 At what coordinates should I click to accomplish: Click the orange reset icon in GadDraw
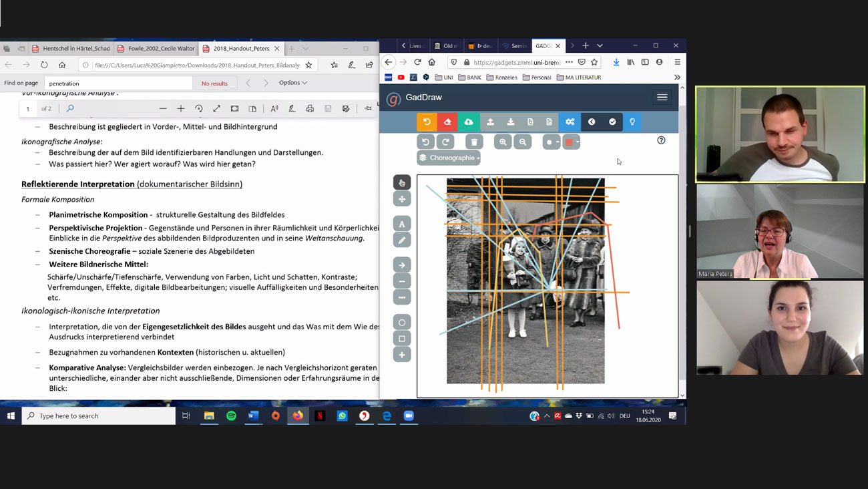tap(427, 122)
